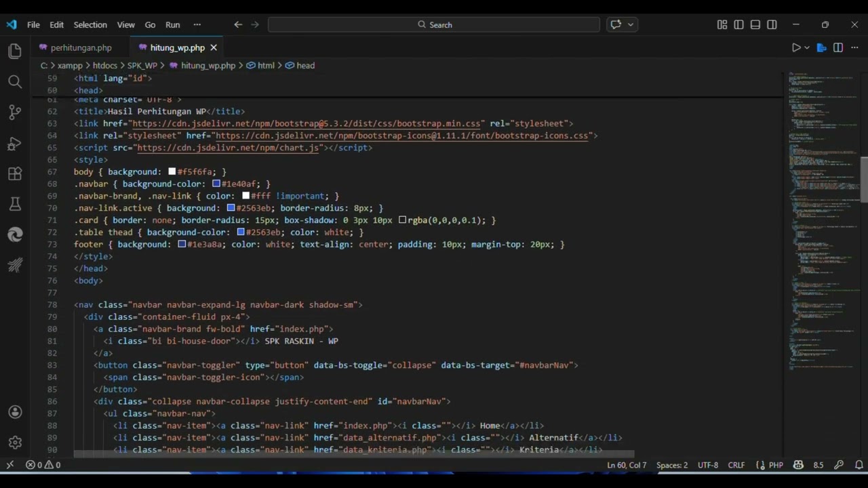Open the color picker for #f5f6fa
Screen dimensions: 868x488
click(x=172, y=172)
